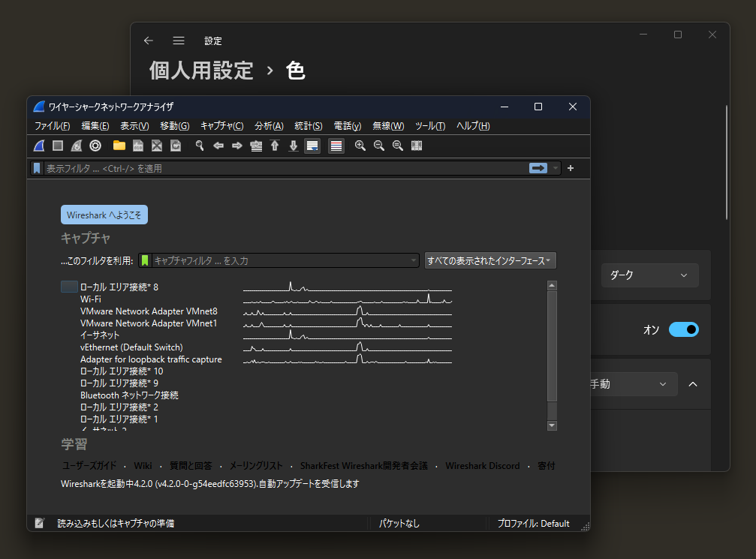756x559 pixels.
Task: Expand capture filter dropdown arrow
Action: pyautogui.click(x=414, y=260)
